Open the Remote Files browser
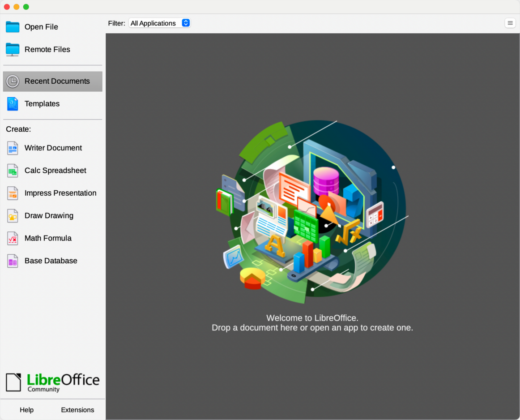This screenshot has height=420, width=520. click(53, 49)
